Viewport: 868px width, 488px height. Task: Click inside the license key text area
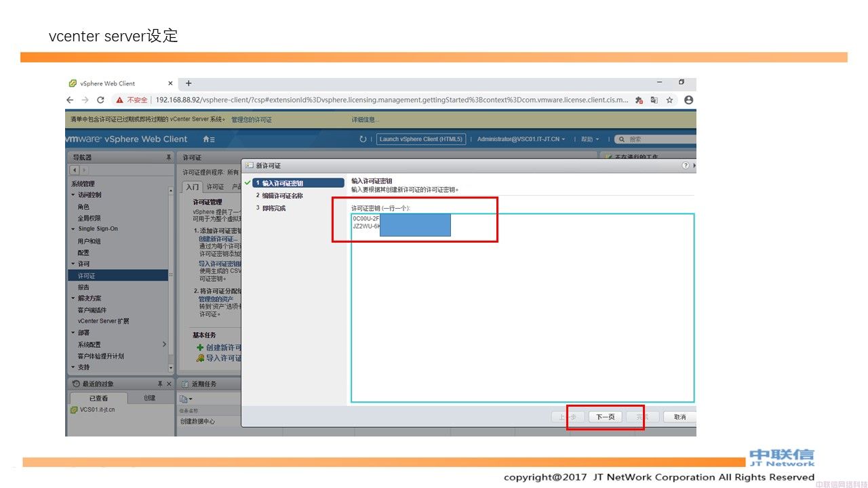[x=522, y=319]
